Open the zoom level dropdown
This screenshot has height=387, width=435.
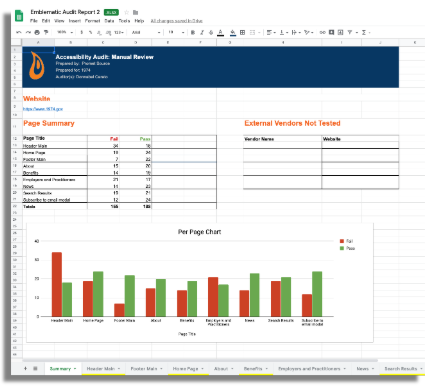65,32
